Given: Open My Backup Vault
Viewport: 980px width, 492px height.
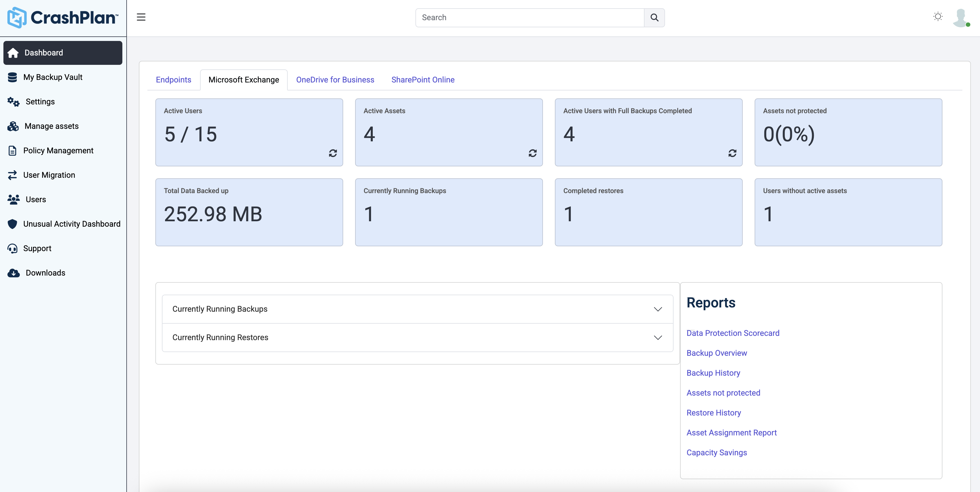Looking at the screenshot, I should [x=53, y=77].
